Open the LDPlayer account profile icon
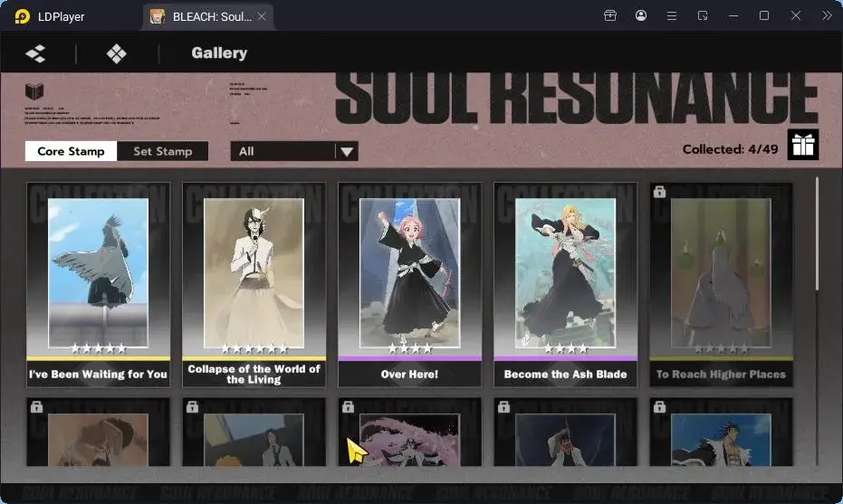 coord(640,15)
